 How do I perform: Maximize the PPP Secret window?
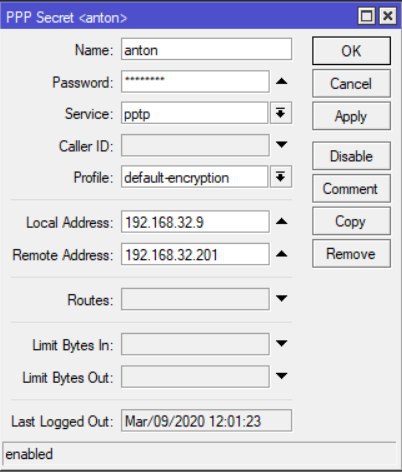click(367, 16)
